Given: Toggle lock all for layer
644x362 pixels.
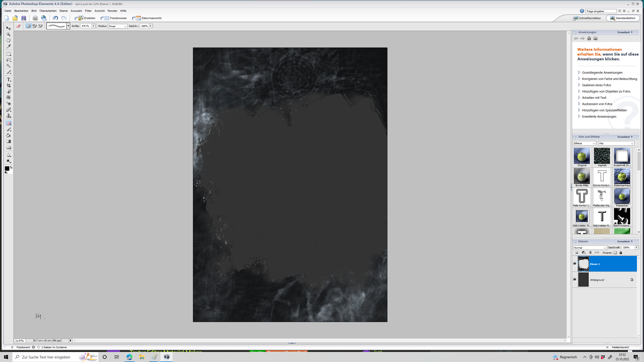Looking at the screenshot, I should (x=621, y=253).
